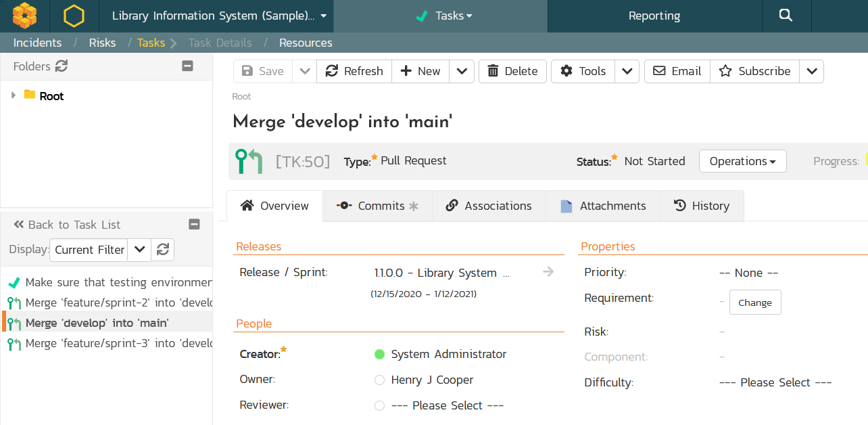The image size is (868, 425).
Task: Expand the Root folder in the tree
Action: (14, 95)
